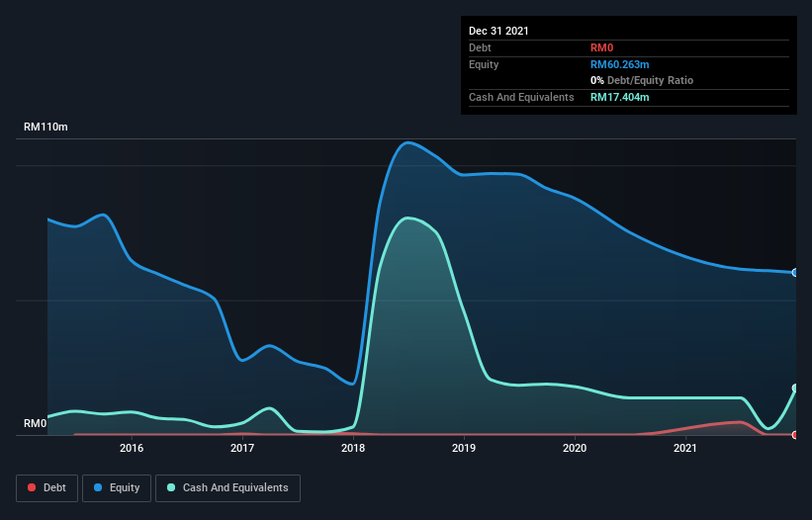Screen dimensions: 812x520
Task: Click the RM0 y-axis label
Action: click(x=36, y=423)
